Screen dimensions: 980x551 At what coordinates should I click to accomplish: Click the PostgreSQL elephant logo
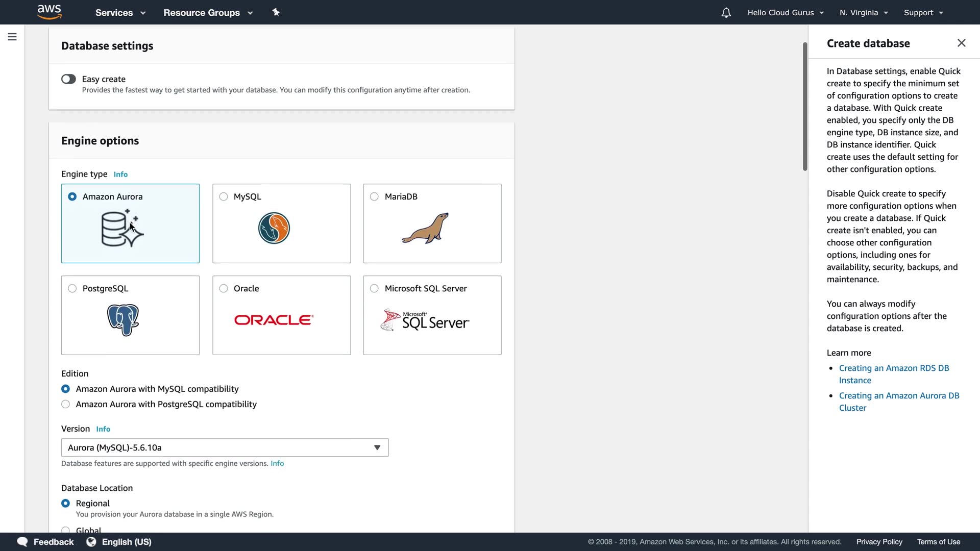coord(123,320)
